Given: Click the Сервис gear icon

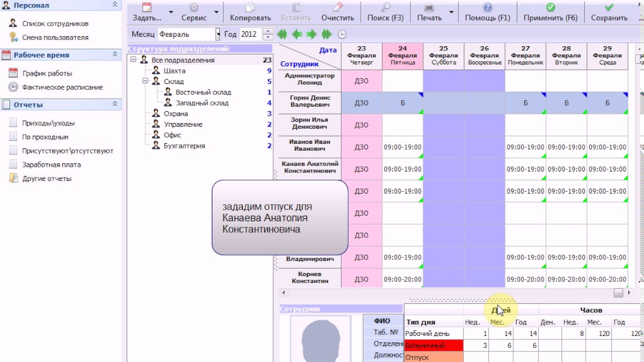Looking at the screenshot, I should coord(194,8).
